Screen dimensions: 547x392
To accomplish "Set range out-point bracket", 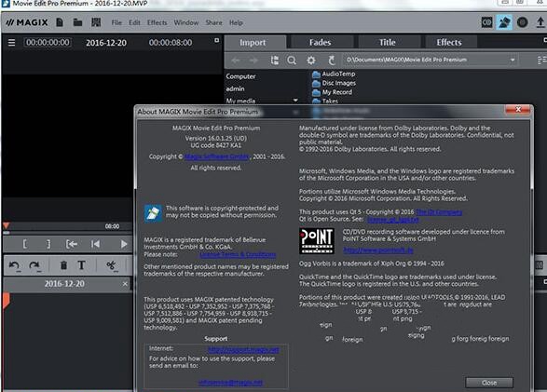I will pos(48,244).
